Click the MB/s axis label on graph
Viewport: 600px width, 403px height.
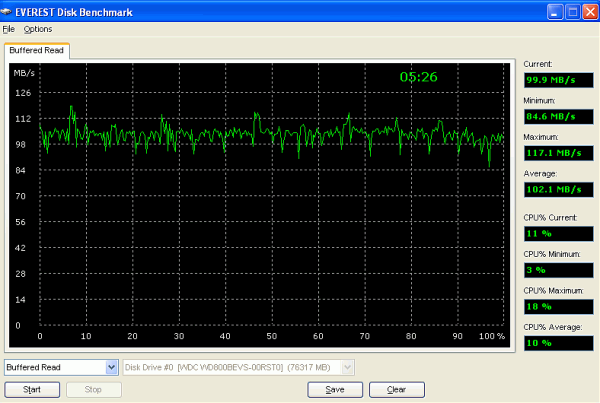(24, 73)
